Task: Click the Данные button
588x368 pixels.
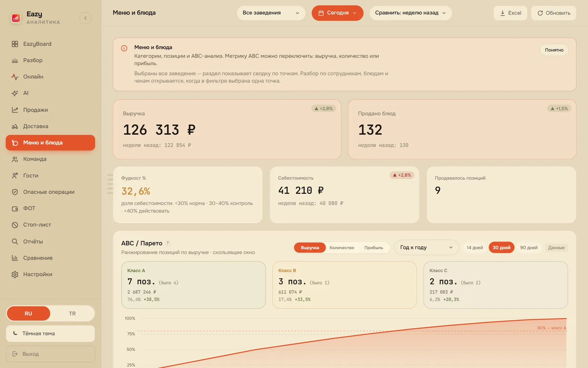Action: coord(556,248)
